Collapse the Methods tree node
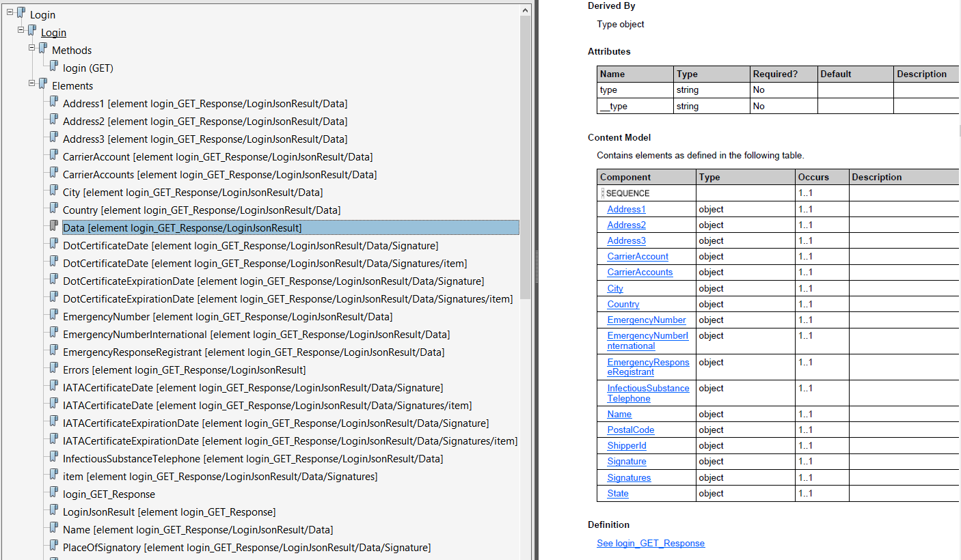The image size is (961, 560). click(32, 47)
